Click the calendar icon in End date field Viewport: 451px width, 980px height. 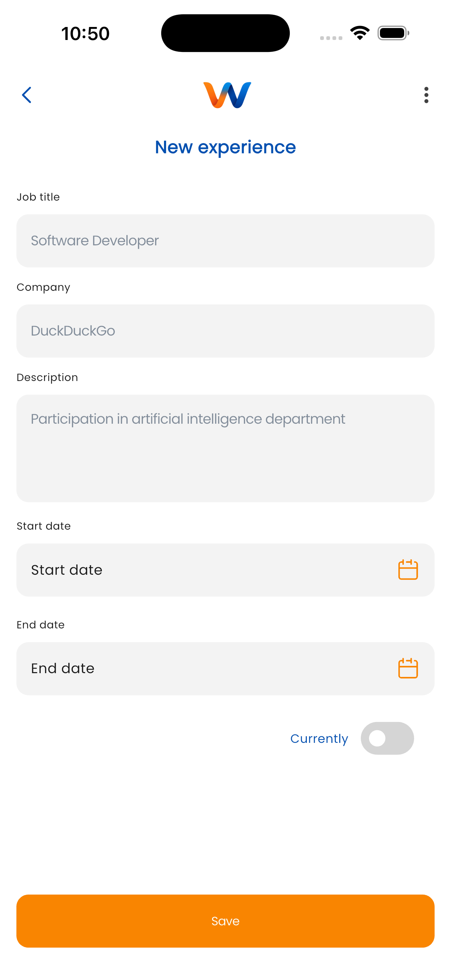pyautogui.click(x=408, y=668)
